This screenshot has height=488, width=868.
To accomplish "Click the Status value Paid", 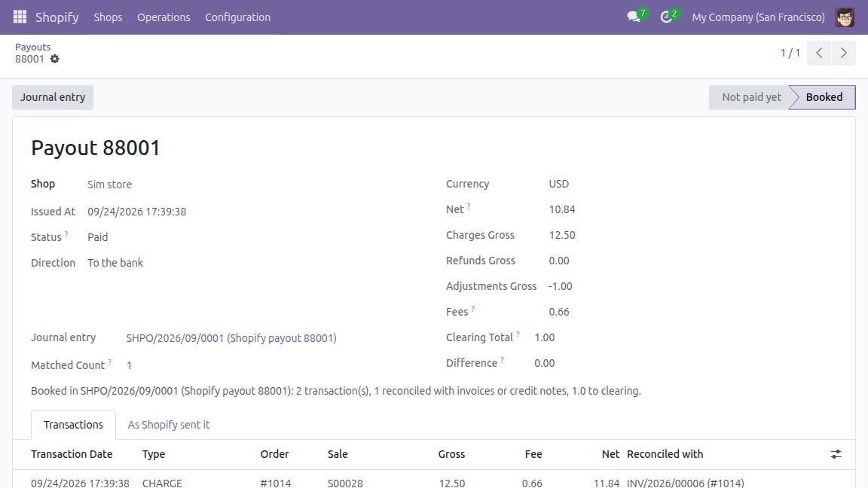I will coord(97,237).
